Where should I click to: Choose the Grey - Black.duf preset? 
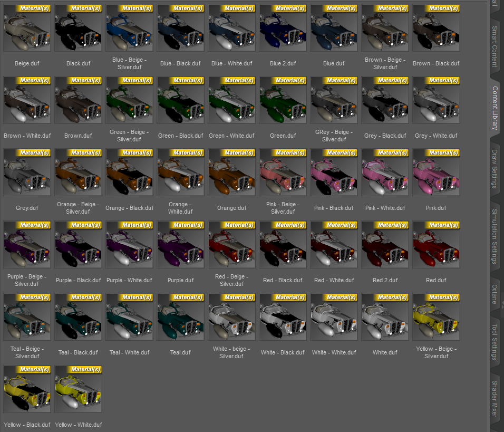coord(385,100)
